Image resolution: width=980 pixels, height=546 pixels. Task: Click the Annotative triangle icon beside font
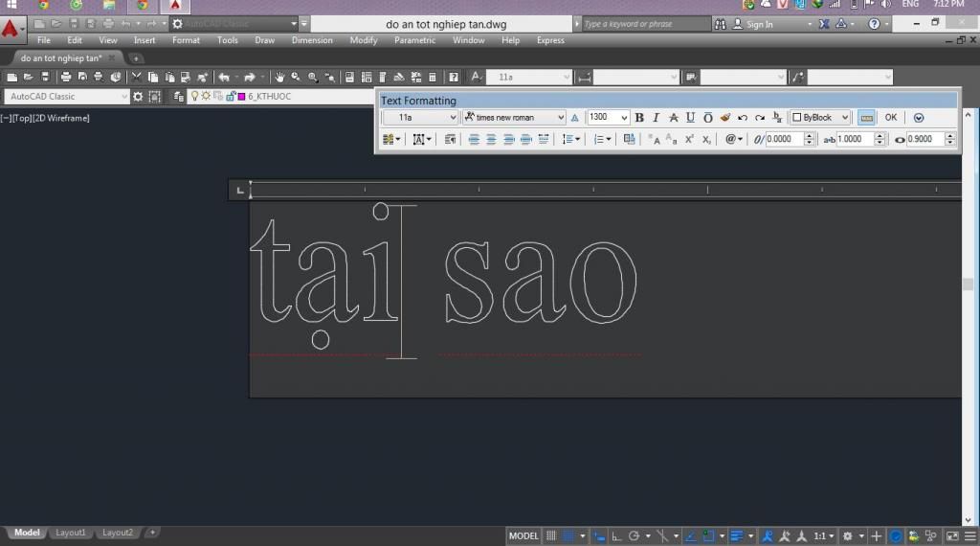click(575, 118)
